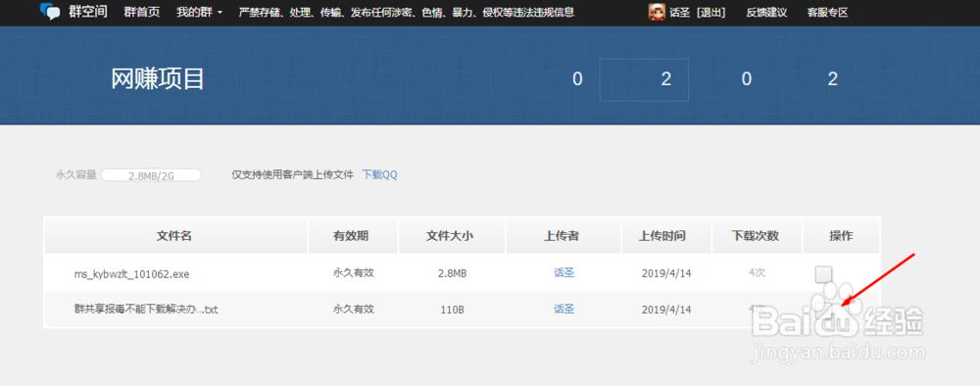Click 4次 download count in exe row
The image size is (980, 386).
point(757,273)
